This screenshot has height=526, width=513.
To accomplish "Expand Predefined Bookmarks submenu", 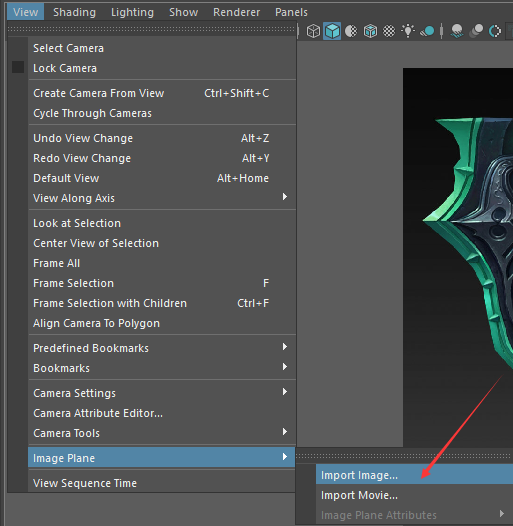I will pyautogui.click(x=162, y=348).
